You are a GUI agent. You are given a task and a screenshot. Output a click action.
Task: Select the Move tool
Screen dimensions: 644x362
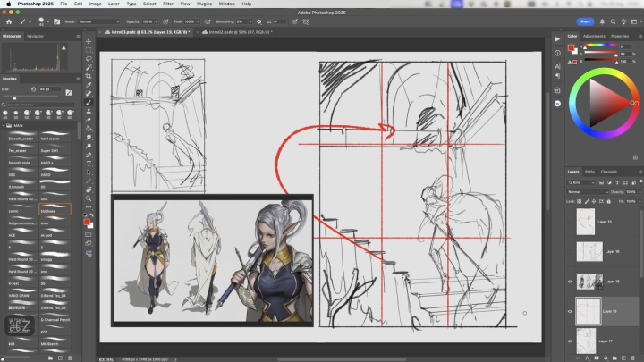point(88,41)
